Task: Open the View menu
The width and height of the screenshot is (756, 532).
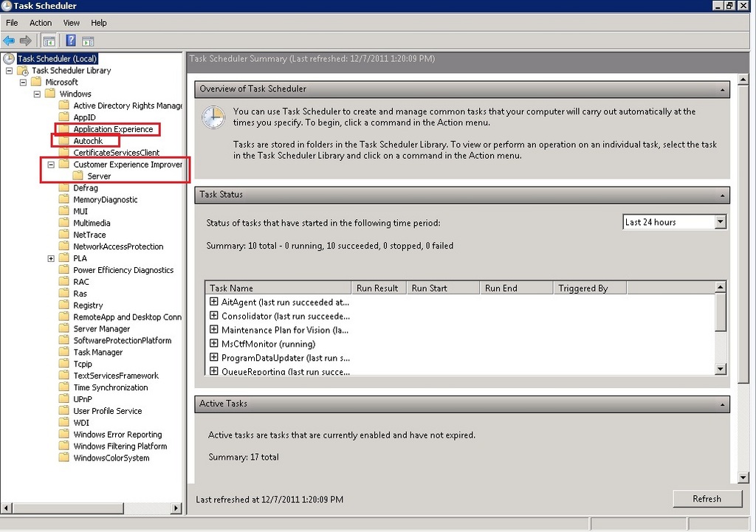Action: (71, 22)
